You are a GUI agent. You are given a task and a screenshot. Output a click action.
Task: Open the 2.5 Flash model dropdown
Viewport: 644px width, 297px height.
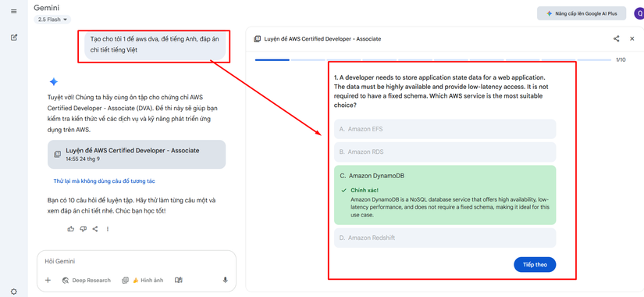[x=52, y=20]
